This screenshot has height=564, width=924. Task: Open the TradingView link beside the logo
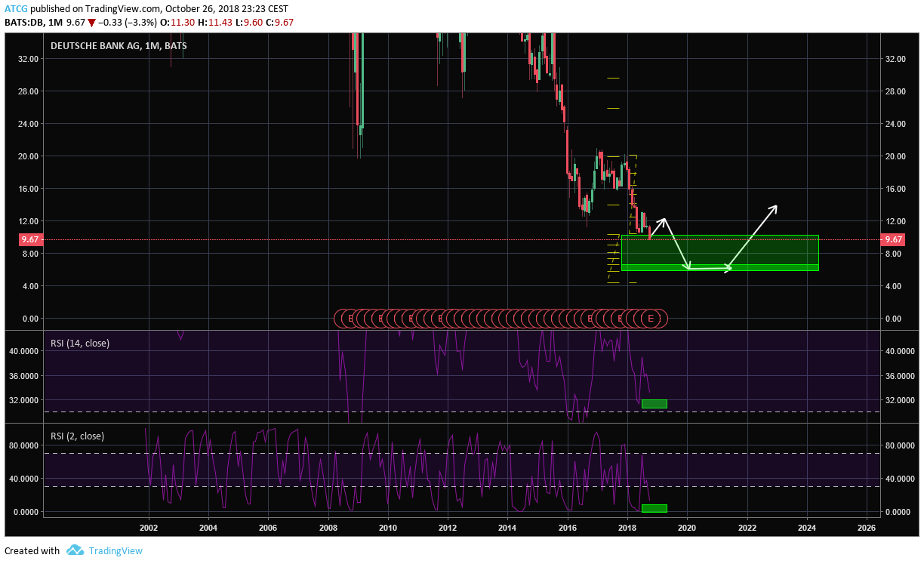pos(115,550)
